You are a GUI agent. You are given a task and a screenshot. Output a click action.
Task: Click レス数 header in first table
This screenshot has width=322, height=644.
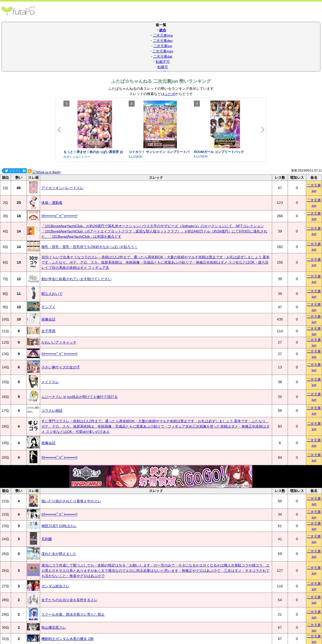point(280,178)
